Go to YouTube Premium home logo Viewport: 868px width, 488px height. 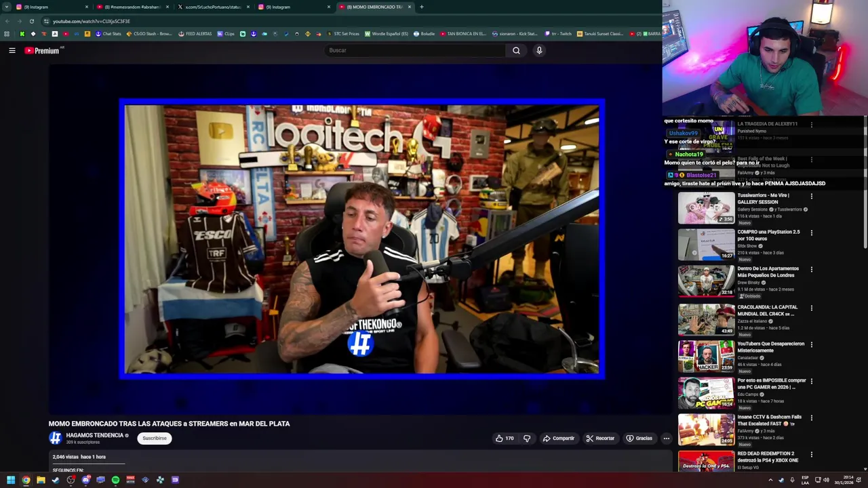[x=43, y=50]
